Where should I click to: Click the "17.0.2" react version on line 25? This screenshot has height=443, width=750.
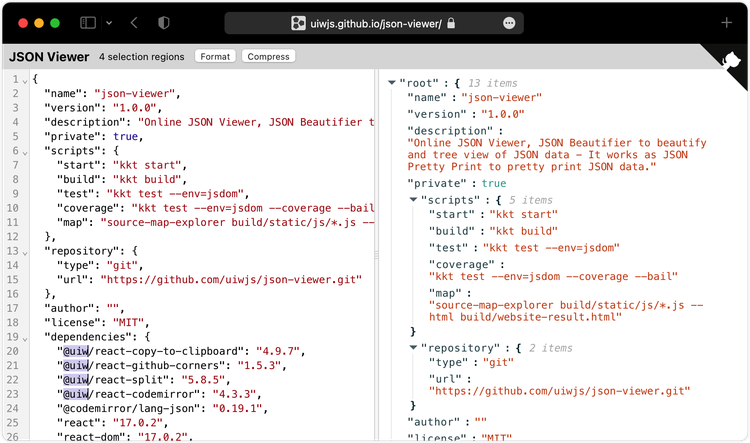tap(138, 423)
